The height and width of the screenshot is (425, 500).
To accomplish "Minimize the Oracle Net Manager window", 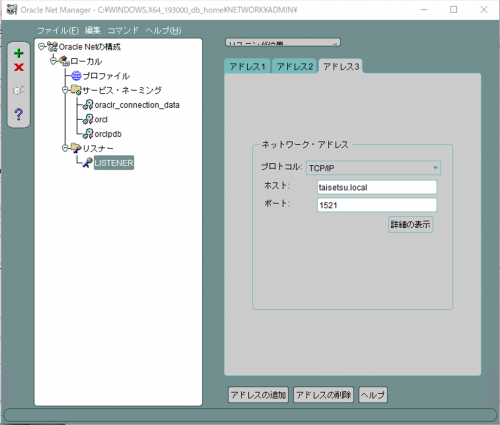I will coord(424,10).
